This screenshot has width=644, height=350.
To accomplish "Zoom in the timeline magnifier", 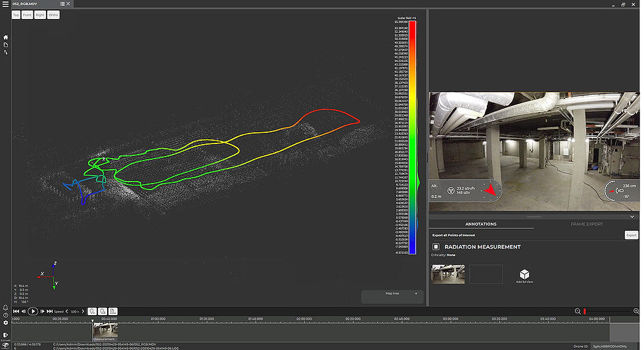I will pos(636,311).
